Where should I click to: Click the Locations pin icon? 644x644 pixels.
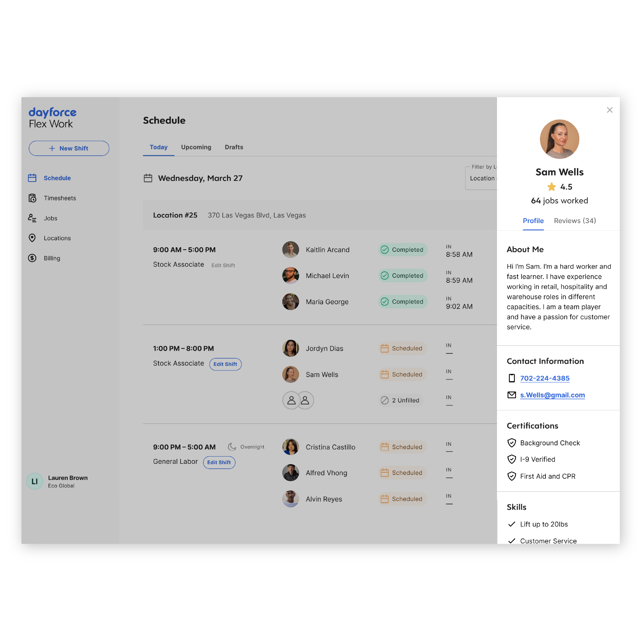coord(32,238)
